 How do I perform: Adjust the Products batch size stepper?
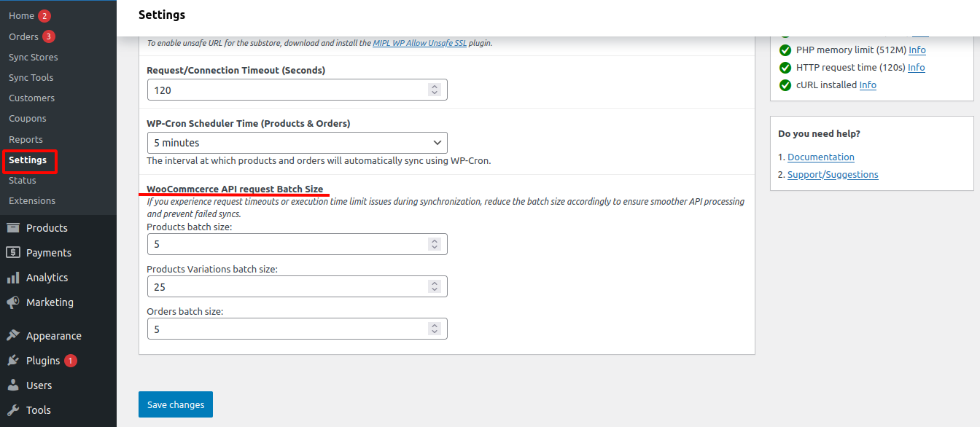pyautogui.click(x=435, y=244)
